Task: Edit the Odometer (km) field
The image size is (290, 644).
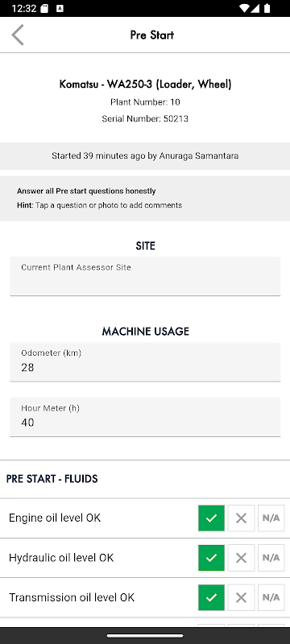Action: 145,362
